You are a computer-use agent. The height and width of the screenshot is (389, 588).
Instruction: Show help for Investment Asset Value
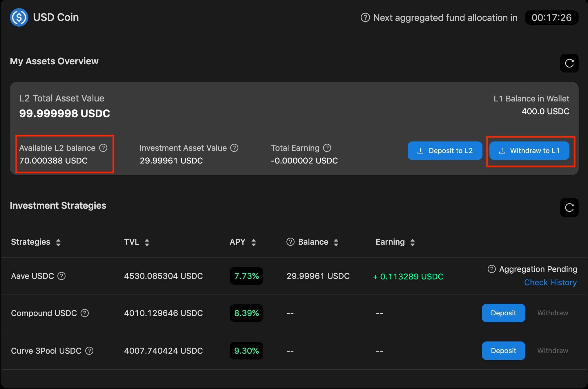[x=234, y=148]
